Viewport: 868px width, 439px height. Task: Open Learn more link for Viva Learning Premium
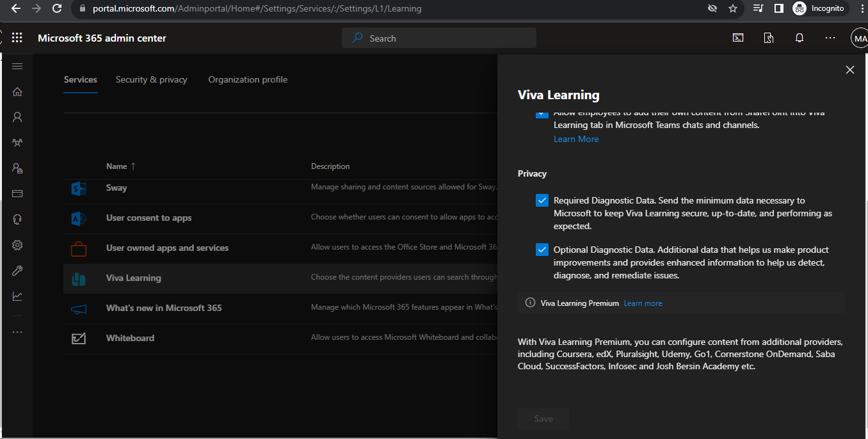pos(643,303)
